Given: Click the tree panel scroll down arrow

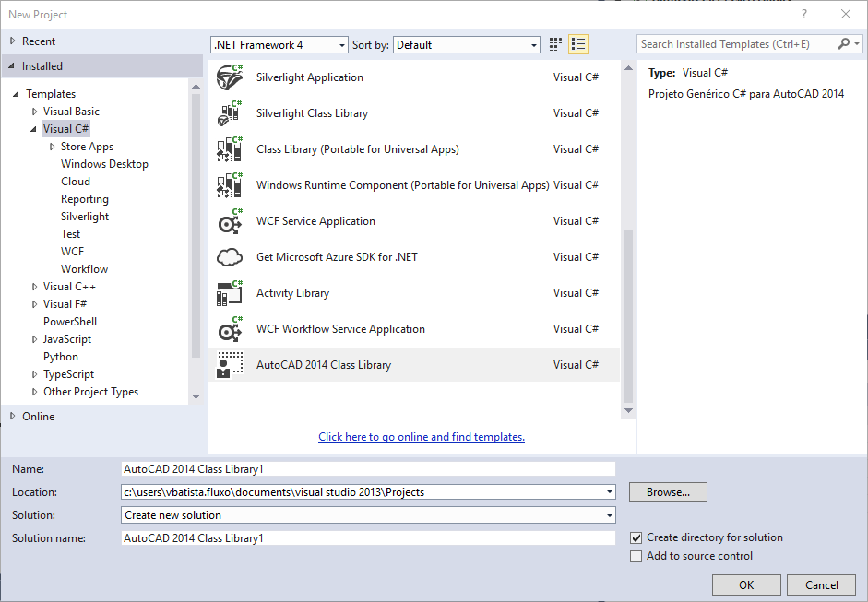Looking at the screenshot, I should (x=196, y=396).
